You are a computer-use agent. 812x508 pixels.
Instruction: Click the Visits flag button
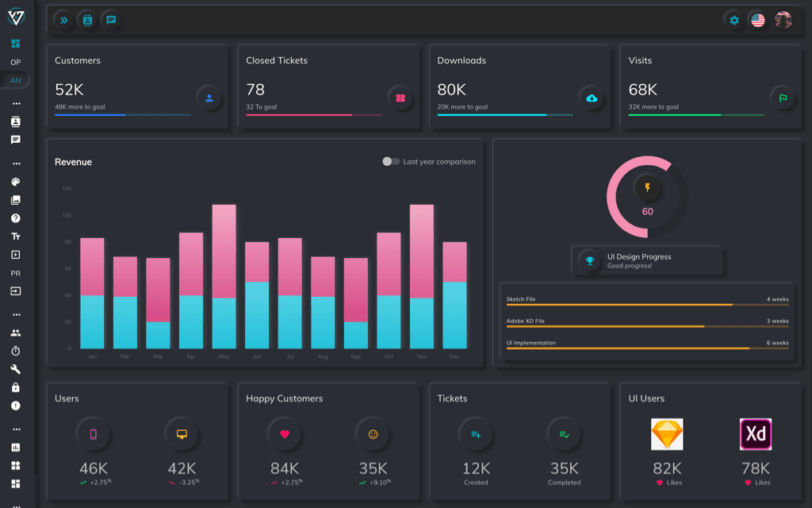[783, 98]
